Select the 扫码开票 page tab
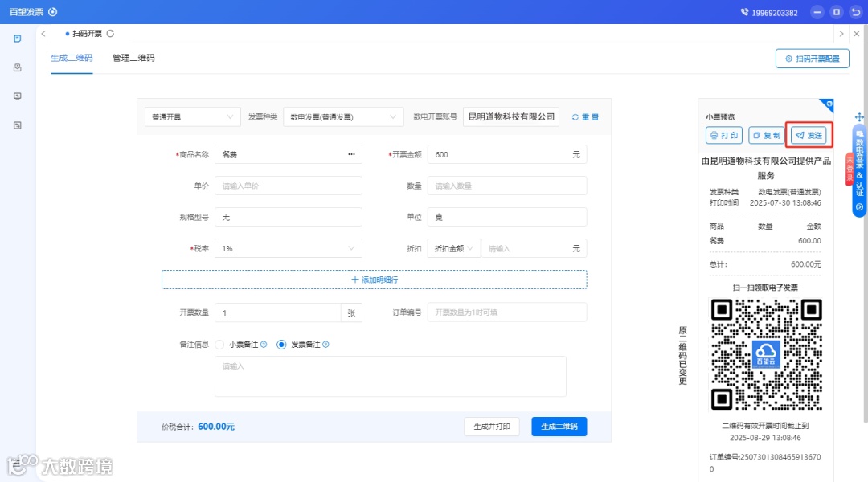 [87, 34]
